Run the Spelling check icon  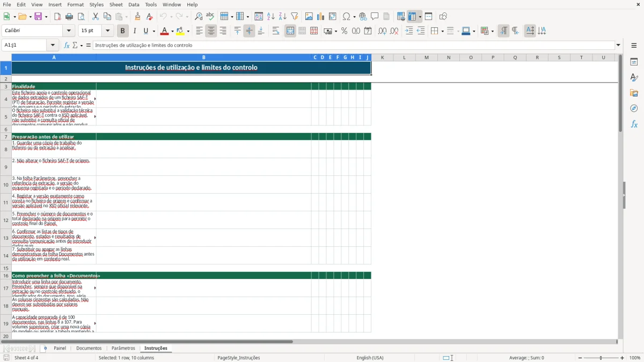tap(210, 17)
